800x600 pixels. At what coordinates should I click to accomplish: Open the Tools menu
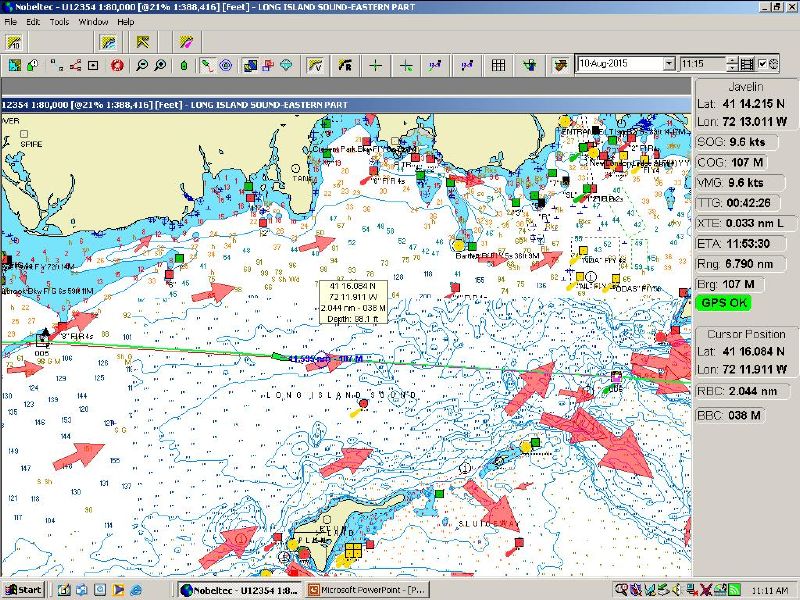[59, 21]
